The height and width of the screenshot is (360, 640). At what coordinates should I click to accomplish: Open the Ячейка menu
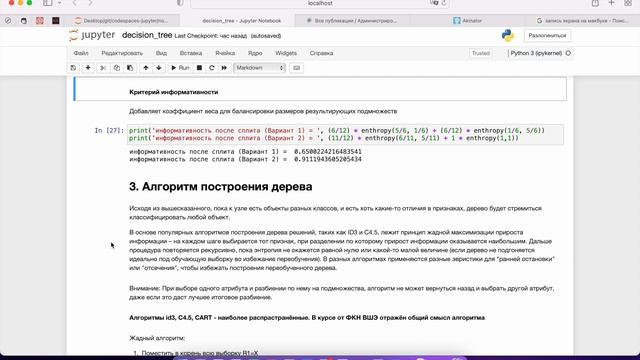(x=225, y=53)
